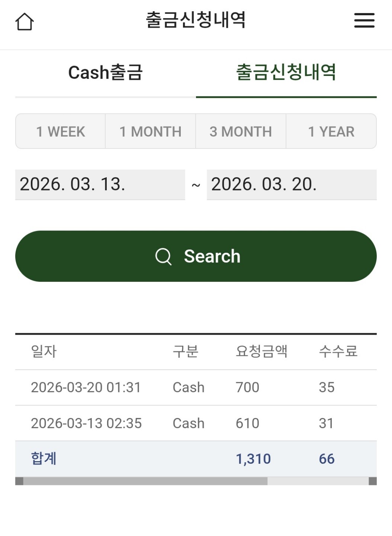The width and height of the screenshot is (392, 536).
Task: Pick the 1 YEAR period
Action: [331, 131]
